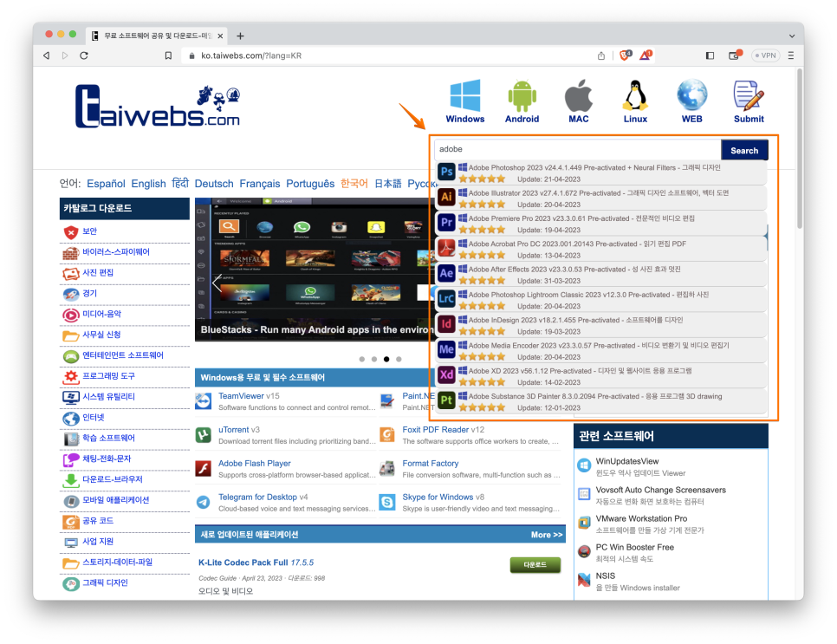Click the Premiere Pro Pr icon
The width and height of the screenshot is (837, 644).
coord(446,223)
